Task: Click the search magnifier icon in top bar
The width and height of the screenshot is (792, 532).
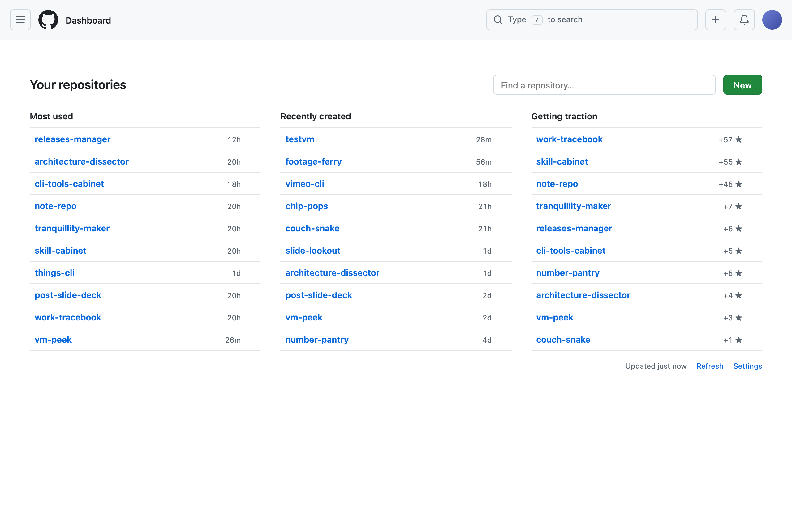Action: tap(498, 20)
